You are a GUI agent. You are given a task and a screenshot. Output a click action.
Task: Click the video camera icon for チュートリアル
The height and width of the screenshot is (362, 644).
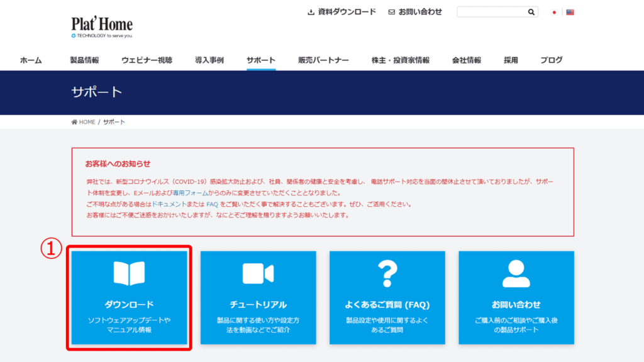coord(258,273)
